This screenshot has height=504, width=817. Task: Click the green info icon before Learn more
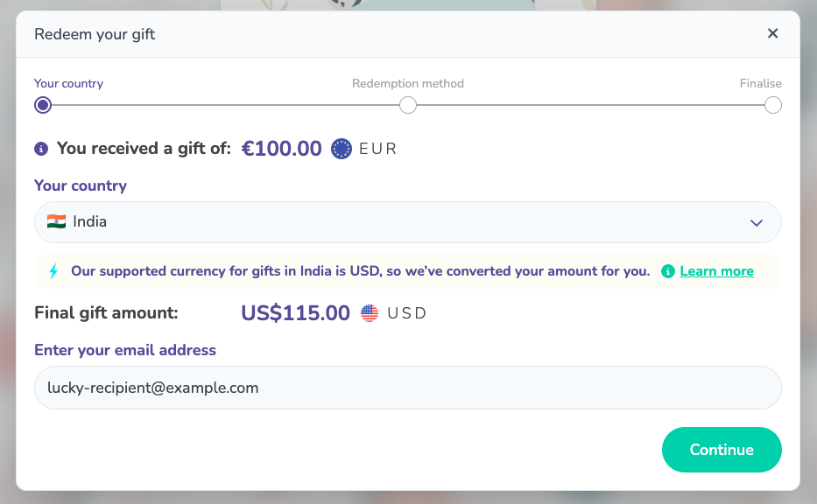[x=667, y=271]
